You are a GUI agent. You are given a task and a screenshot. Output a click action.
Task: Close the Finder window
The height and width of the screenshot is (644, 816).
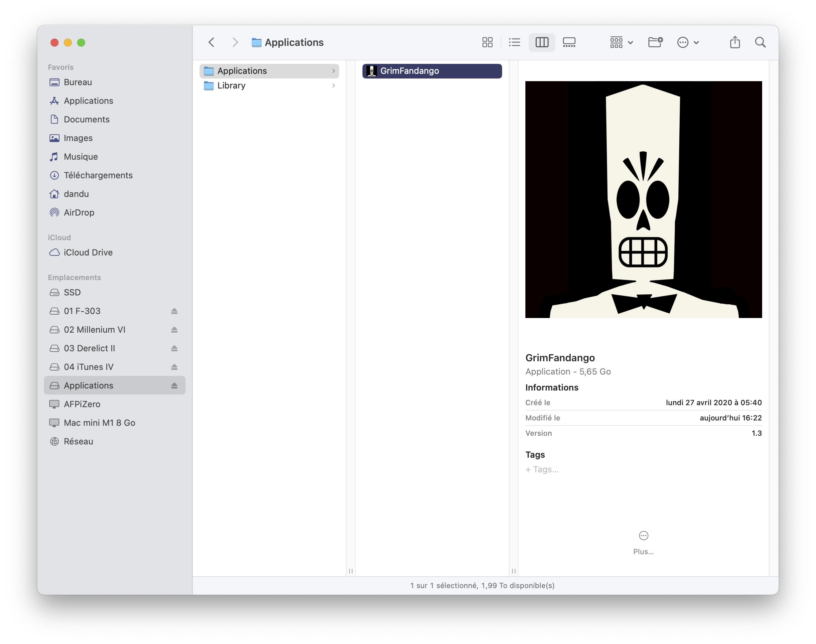[x=54, y=42]
